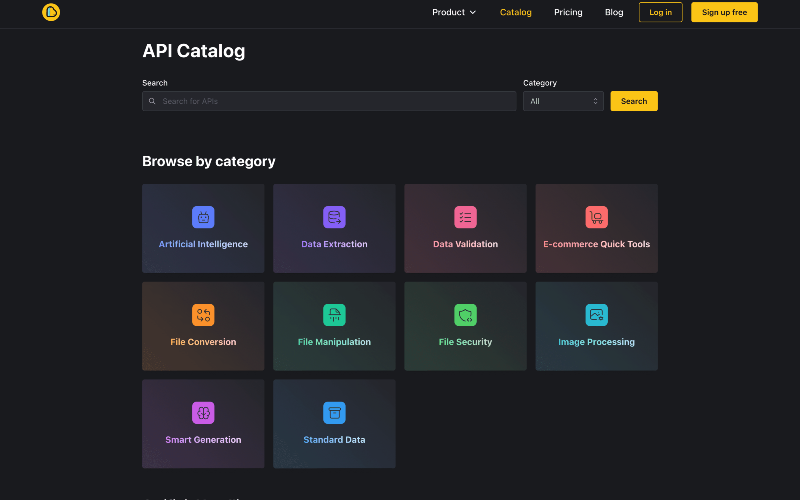Click the Log in button
The image size is (800, 500).
pos(660,12)
